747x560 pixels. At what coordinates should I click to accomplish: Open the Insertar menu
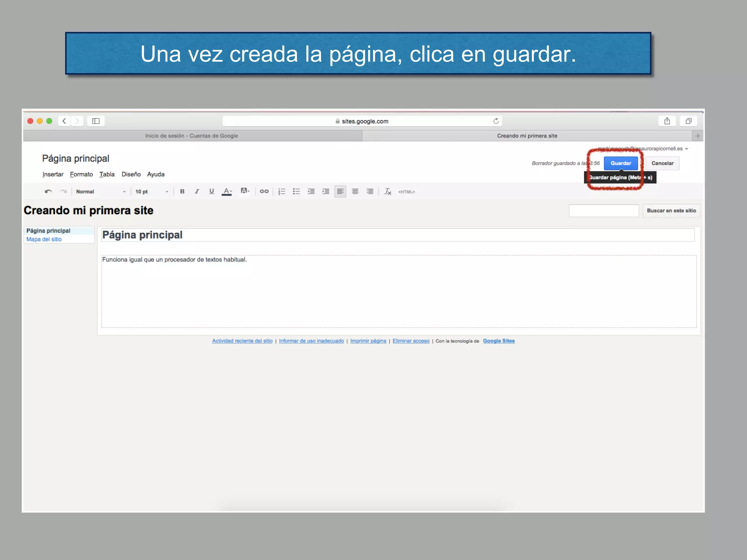pos(53,174)
